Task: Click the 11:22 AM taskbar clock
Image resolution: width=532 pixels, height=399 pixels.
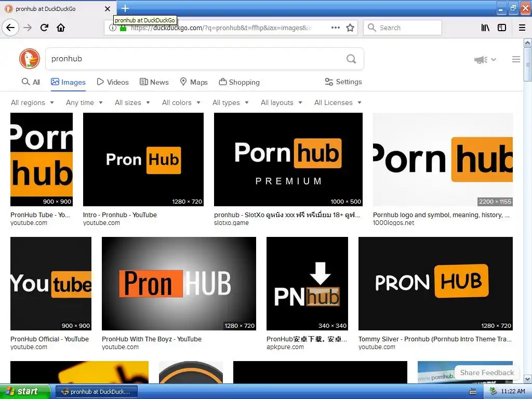Action: point(513,392)
